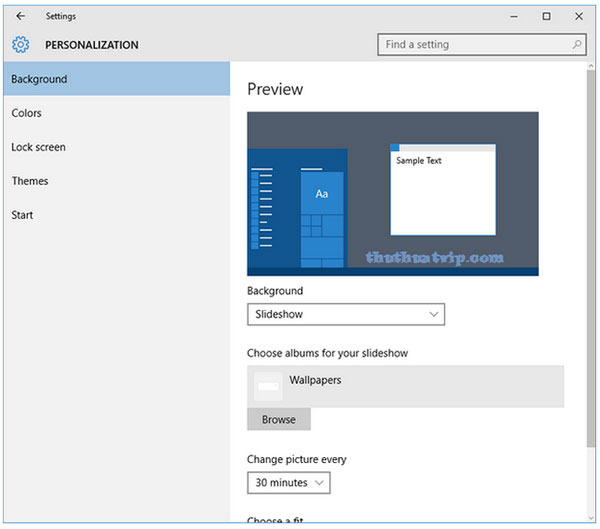600x529 pixels.
Task: Open the '30 minutes' change picture dropdown
Action: click(x=288, y=483)
